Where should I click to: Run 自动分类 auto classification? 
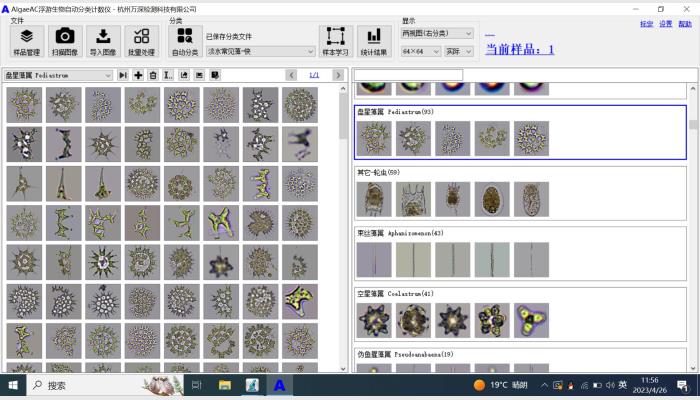[184, 41]
